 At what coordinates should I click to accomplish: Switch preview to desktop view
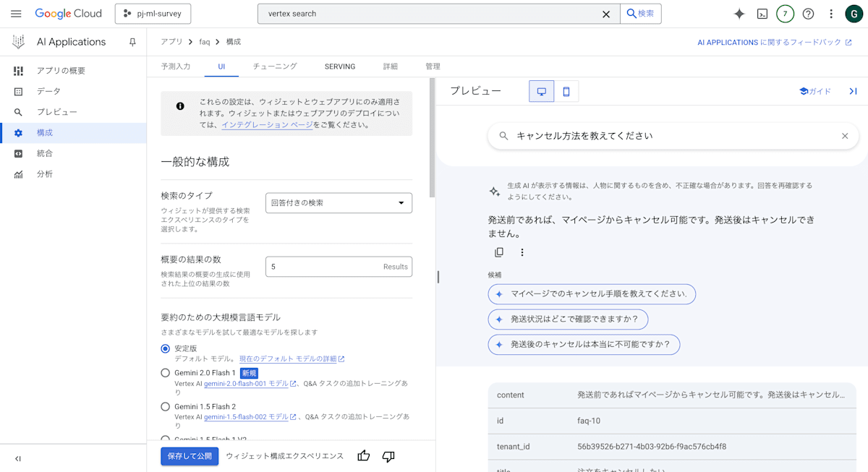(541, 91)
